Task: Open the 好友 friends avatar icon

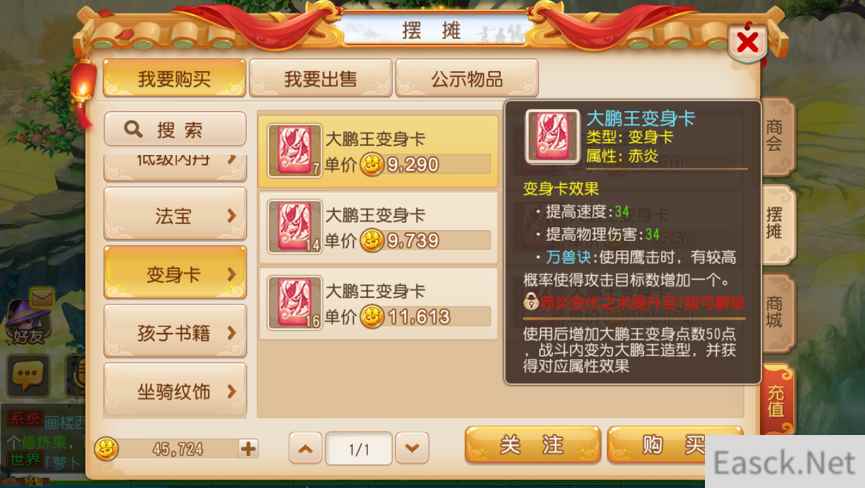Action: pos(28,320)
